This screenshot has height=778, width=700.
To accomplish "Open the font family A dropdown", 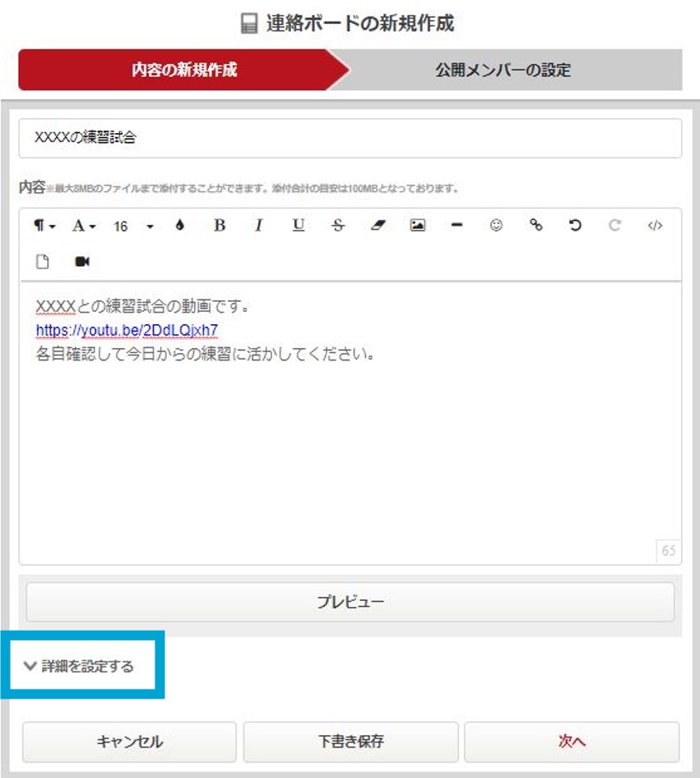I will coord(83,226).
